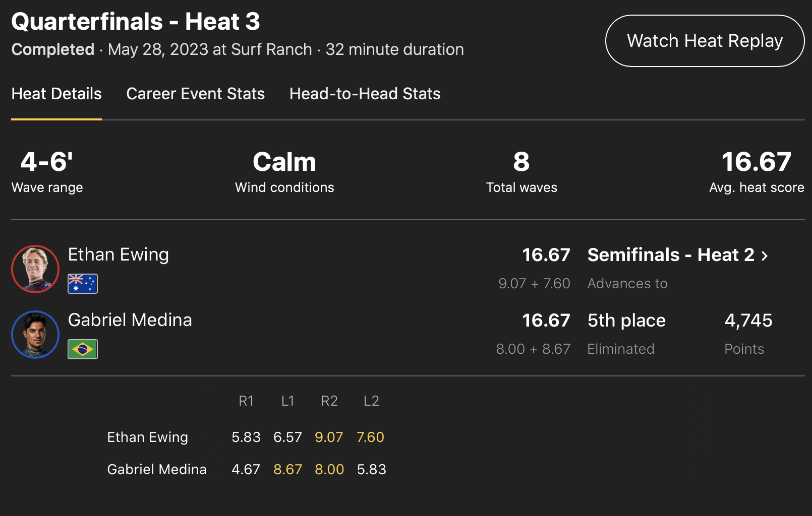Click Gabriel Medina's 8.00 R2 score
Viewport: 812px width, 516px height.
point(329,469)
